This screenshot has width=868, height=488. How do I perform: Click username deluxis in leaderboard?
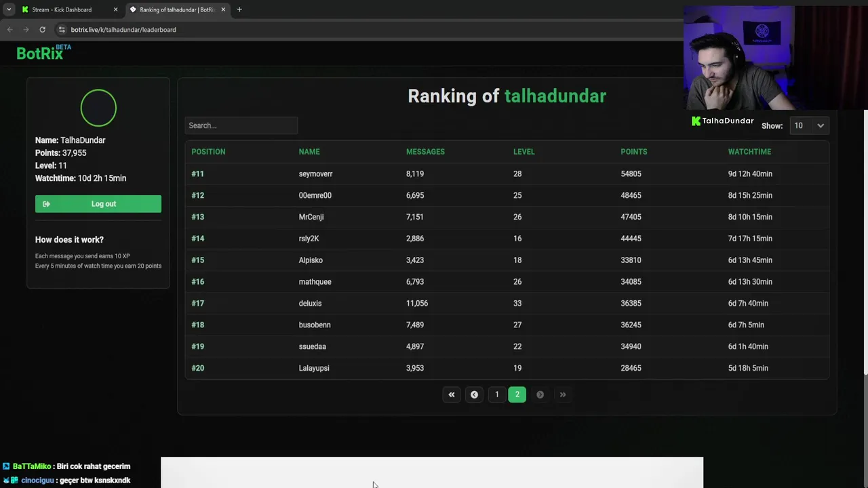(x=310, y=304)
